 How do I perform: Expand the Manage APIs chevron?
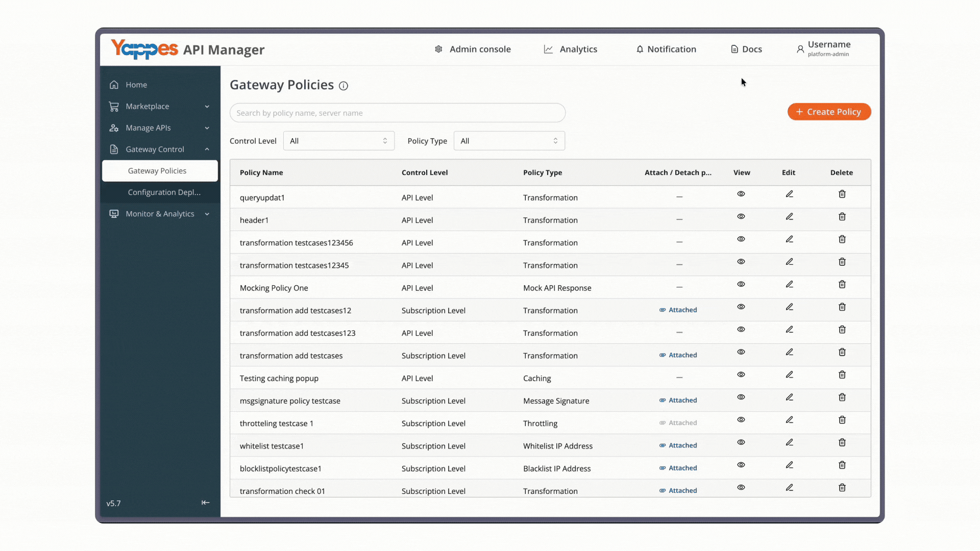coord(207,128)
